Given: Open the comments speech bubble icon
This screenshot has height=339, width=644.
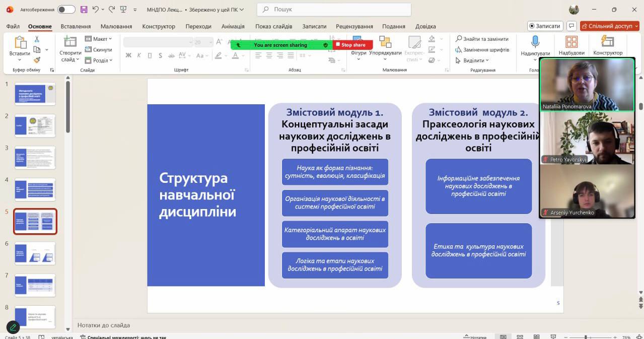Looking at the screenshot, I should pos(571,26).
